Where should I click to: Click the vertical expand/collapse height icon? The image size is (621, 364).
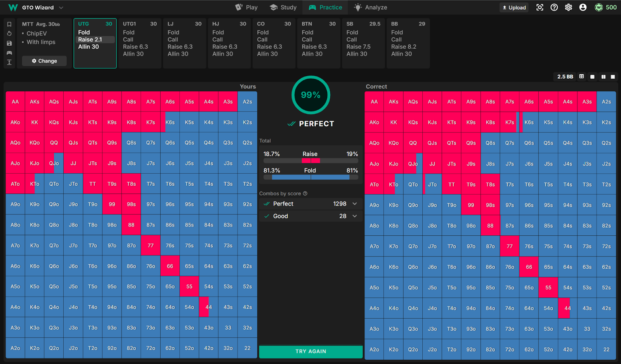[9, 62]
